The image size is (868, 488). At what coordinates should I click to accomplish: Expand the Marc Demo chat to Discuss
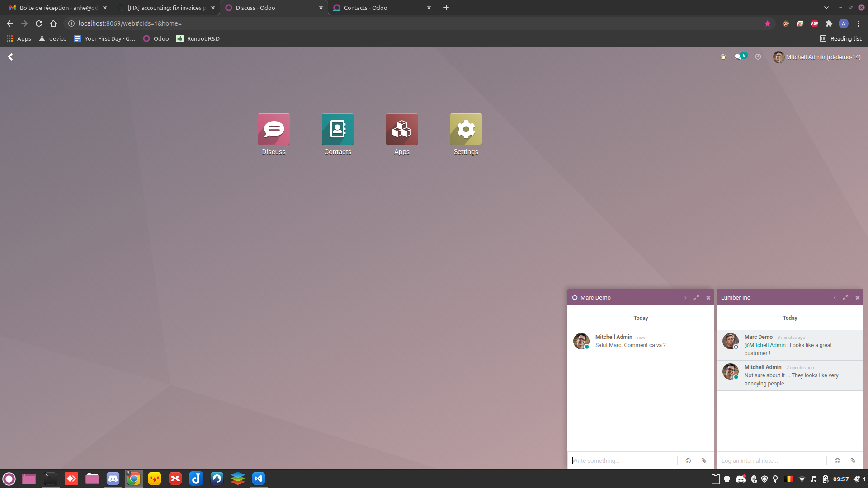point(696,297)
